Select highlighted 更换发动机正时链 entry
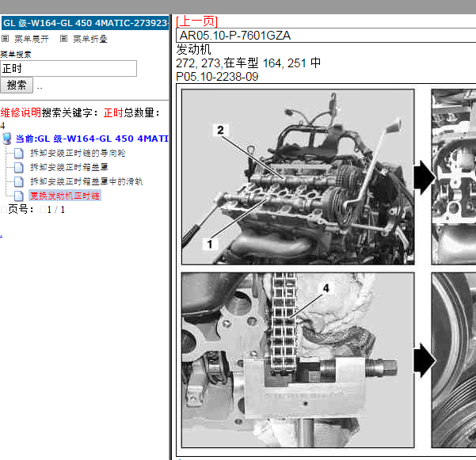 [x=65, y=196]
